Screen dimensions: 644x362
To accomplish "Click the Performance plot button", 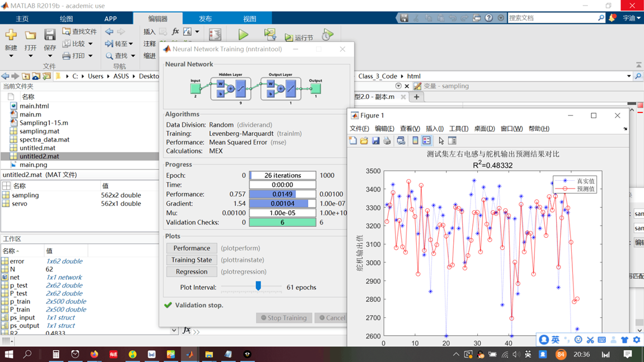I will 191,248.
